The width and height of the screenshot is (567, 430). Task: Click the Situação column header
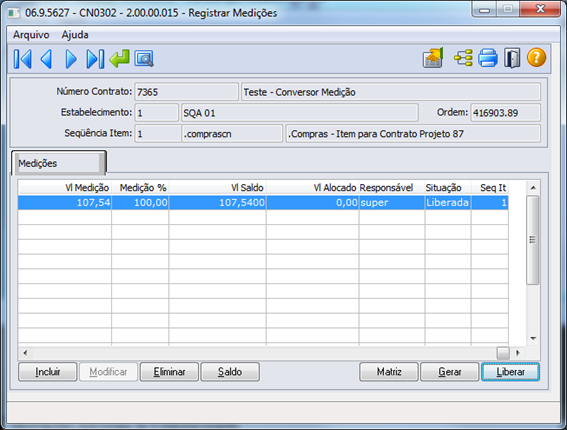(x=448, y=188)
